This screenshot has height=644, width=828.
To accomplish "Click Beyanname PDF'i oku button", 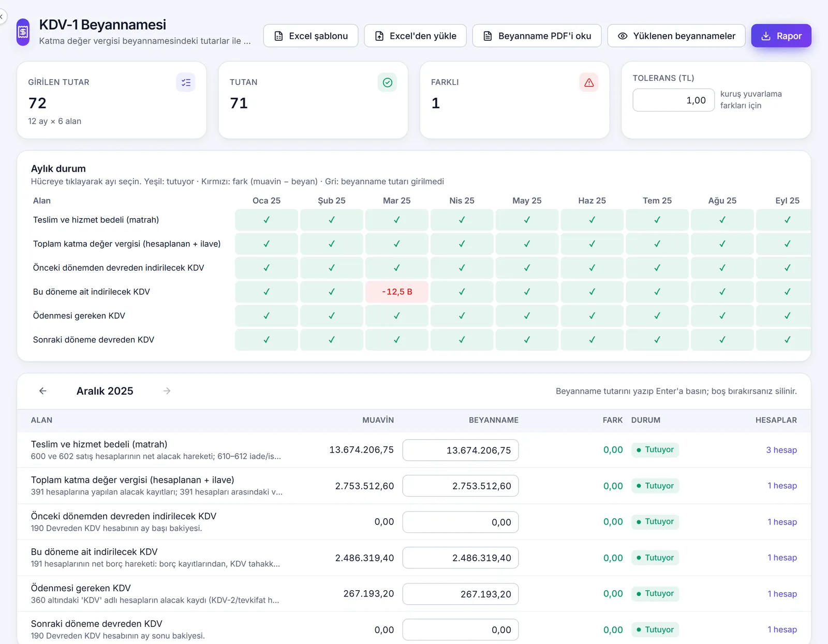I will pos(537,36).
